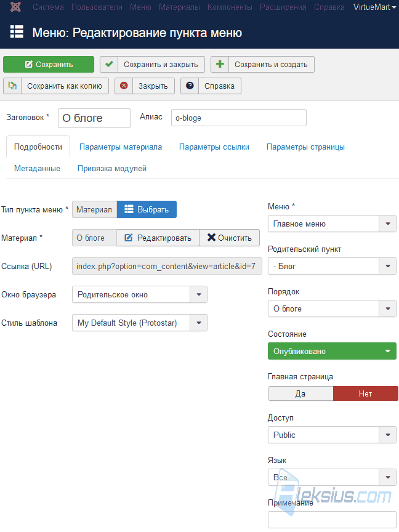
Task: Click the green plus icon on Save and New
Action: point(220,64)
